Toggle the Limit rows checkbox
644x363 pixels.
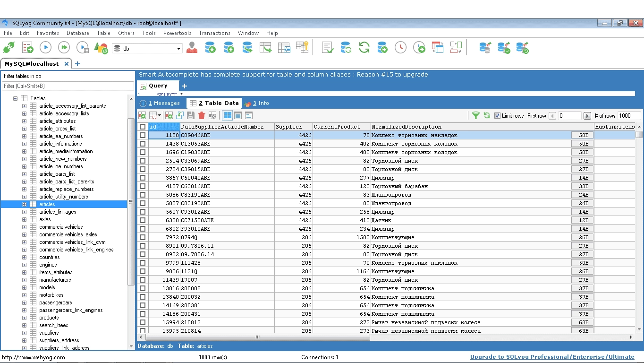point(497,116)
